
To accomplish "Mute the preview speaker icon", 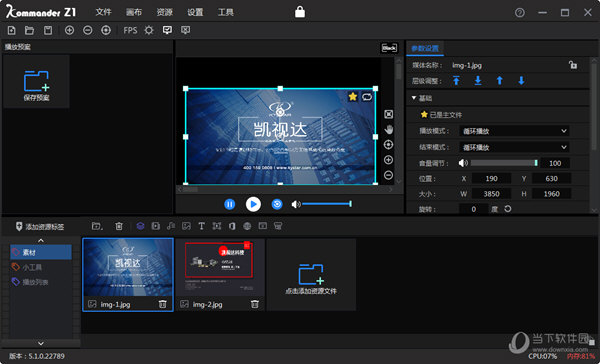I will tap(296, 204).
